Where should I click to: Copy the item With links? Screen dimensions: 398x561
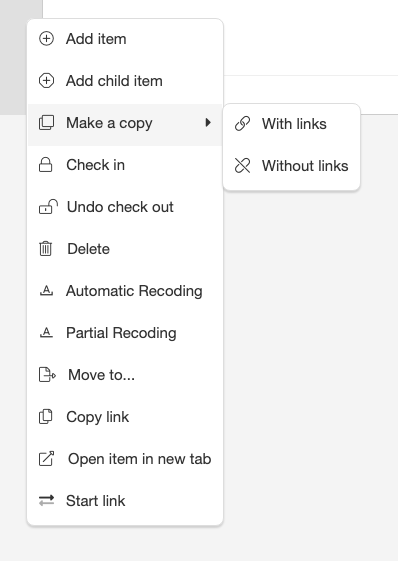coord(291,124)
